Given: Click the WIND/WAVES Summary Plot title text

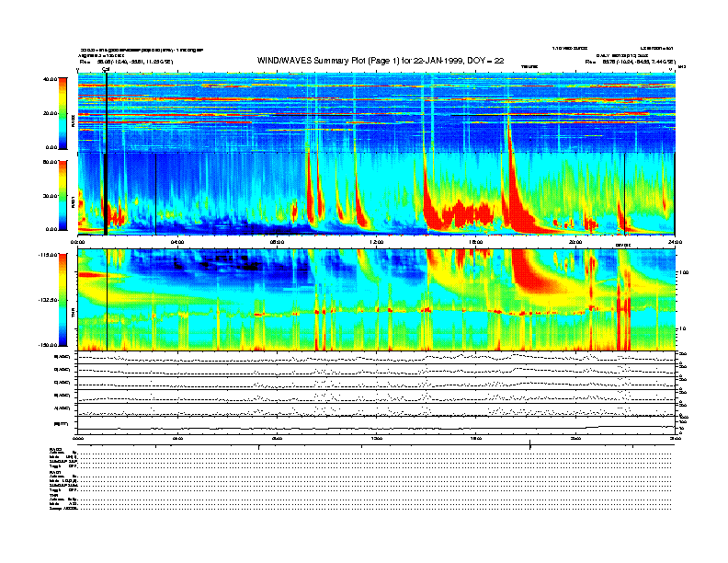Looking at the screenshot, I should tap(381, 61).
